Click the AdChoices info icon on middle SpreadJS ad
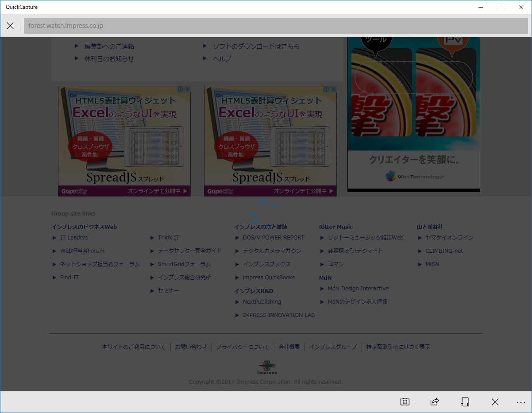The width and height of the screenshot is (532, 413). click(327, 89)
